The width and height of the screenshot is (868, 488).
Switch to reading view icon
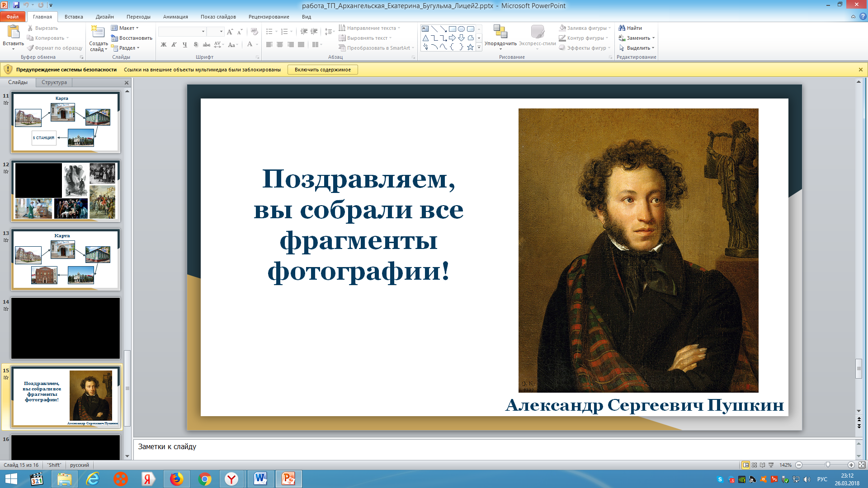(763, 465)
